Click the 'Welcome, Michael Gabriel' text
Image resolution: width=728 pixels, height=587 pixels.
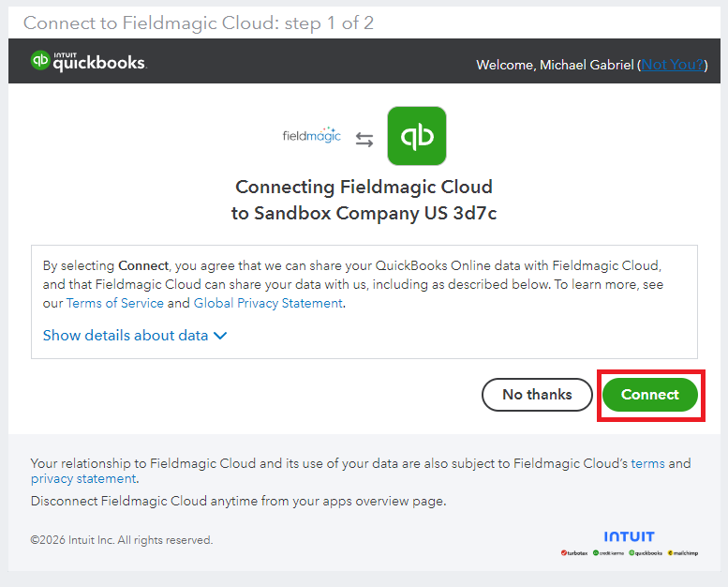pos(556,65)
